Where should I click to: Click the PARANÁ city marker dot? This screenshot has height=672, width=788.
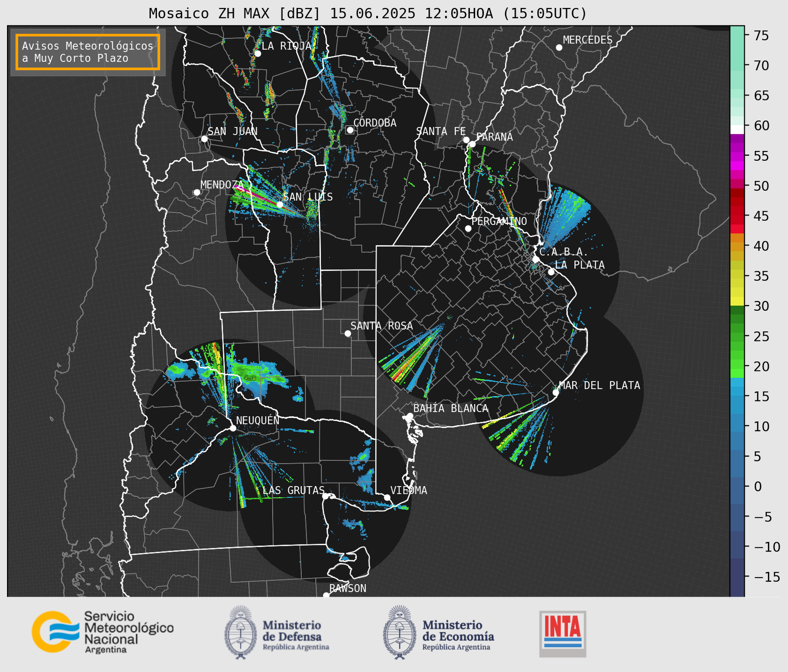point(472,144)
